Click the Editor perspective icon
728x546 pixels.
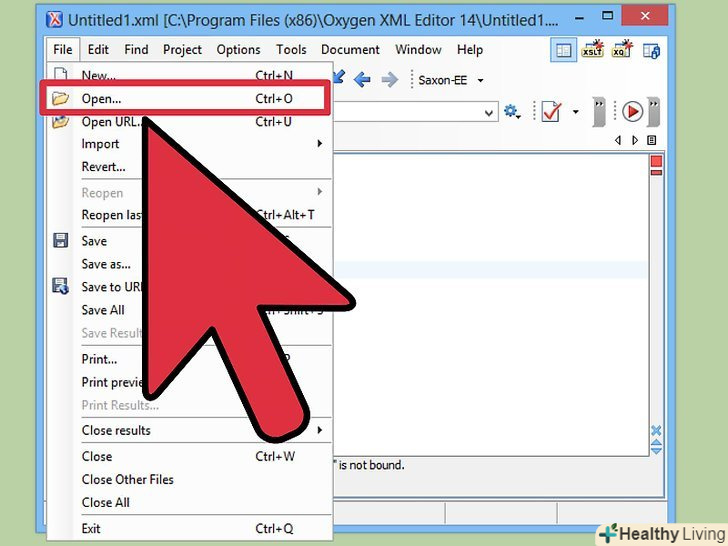click(x=563, y=50)
